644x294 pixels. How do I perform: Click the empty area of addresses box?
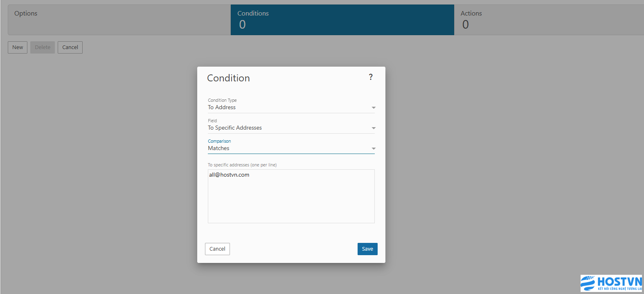click(x=291, y=202)
